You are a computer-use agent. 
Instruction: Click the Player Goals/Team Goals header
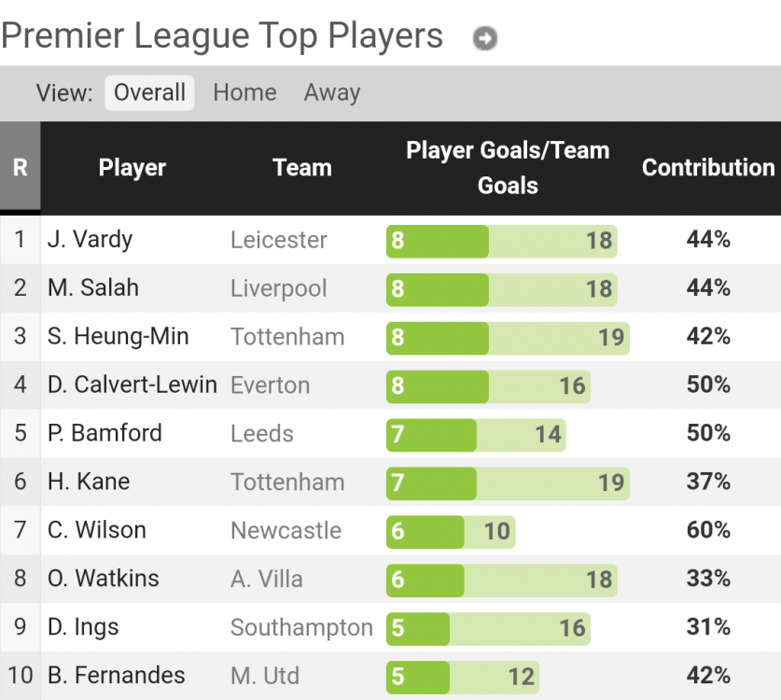[x=507, y=168]
